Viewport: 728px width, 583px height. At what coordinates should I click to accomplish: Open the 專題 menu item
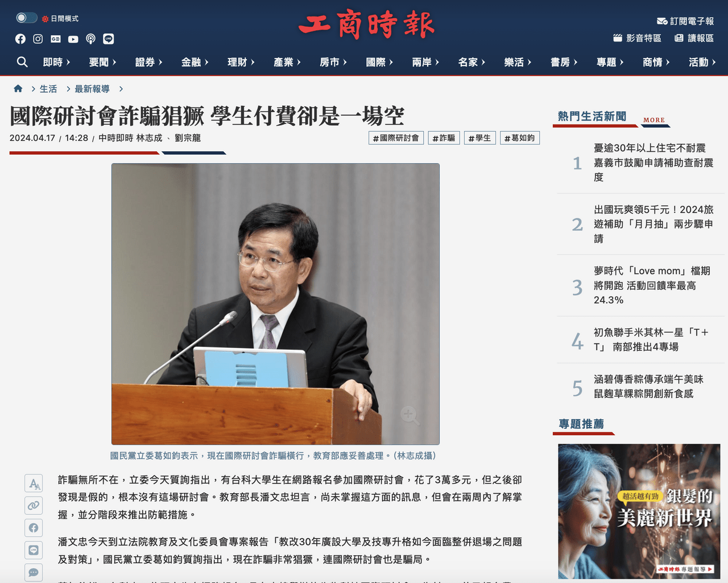point(610,62)
